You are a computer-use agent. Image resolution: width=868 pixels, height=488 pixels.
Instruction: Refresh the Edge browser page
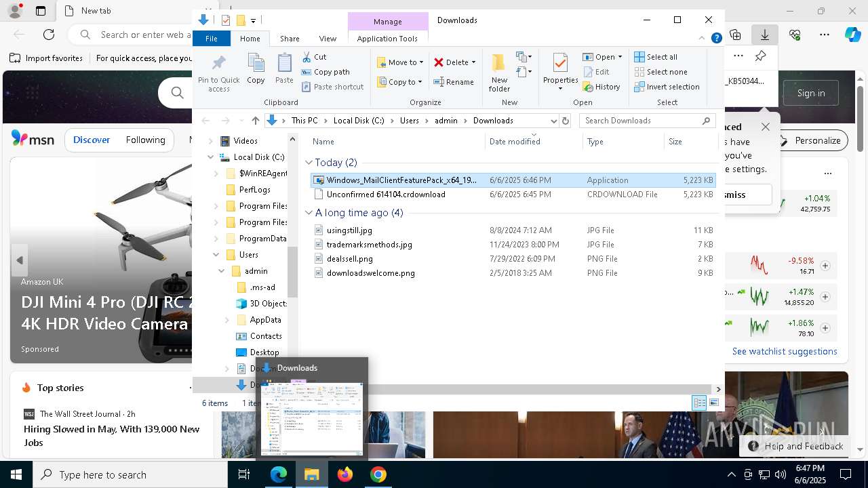49,35
